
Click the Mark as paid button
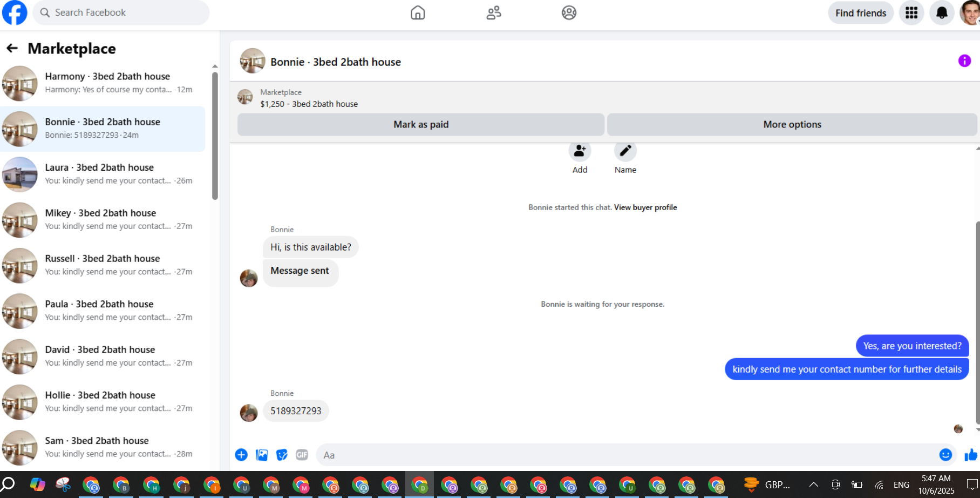(x=421, y=124)
